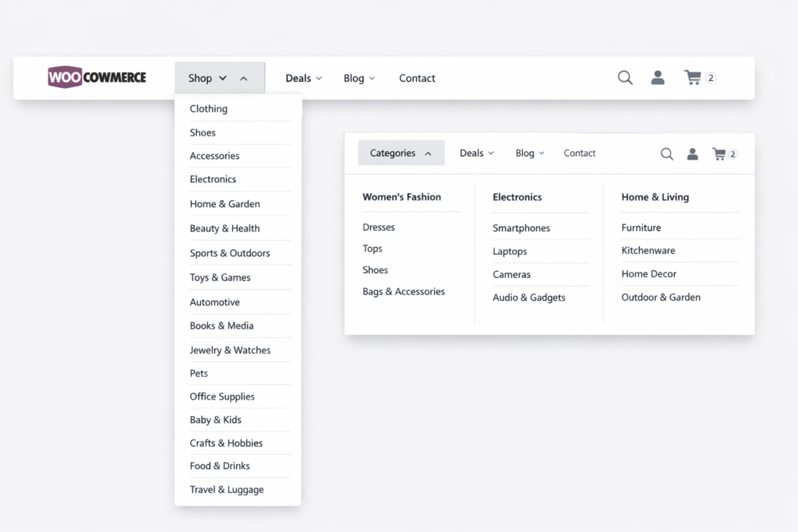Select Travel & Luggage menu item

(x=227, y=490)
